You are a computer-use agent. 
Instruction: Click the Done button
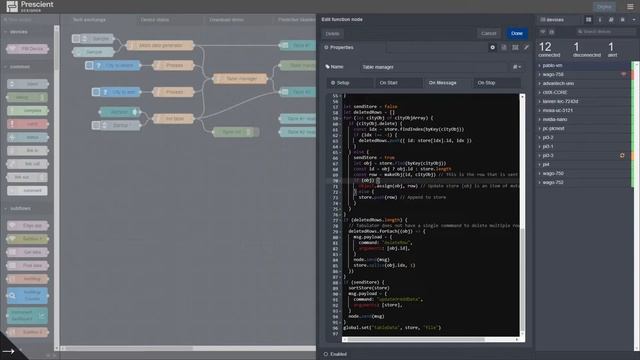click(517, 33)
